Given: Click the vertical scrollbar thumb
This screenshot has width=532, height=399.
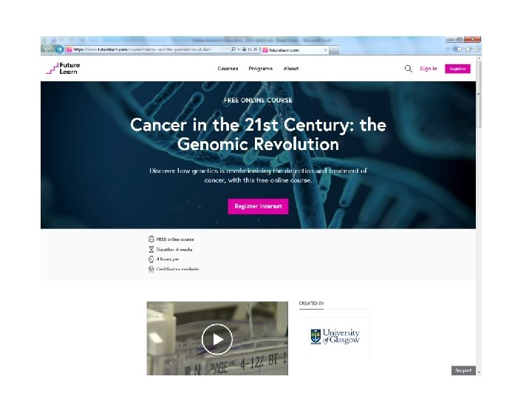Looking at the screenshot, I should point(479,95).
